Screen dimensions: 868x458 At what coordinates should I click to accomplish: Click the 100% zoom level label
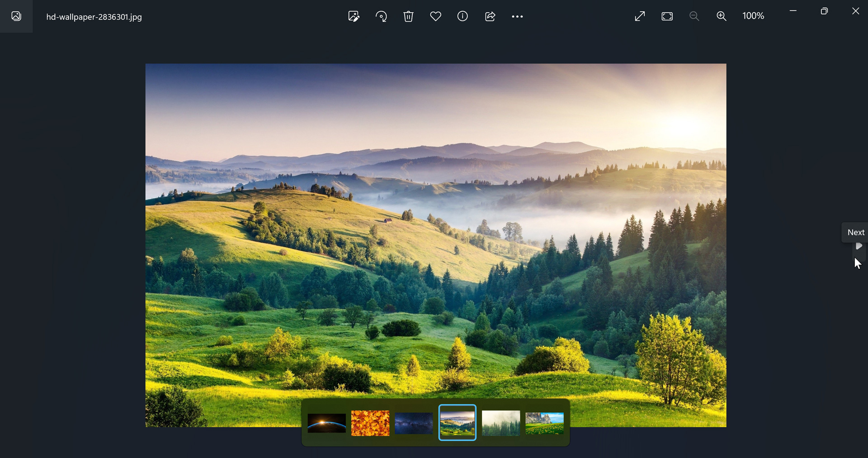tap(753, 16)
